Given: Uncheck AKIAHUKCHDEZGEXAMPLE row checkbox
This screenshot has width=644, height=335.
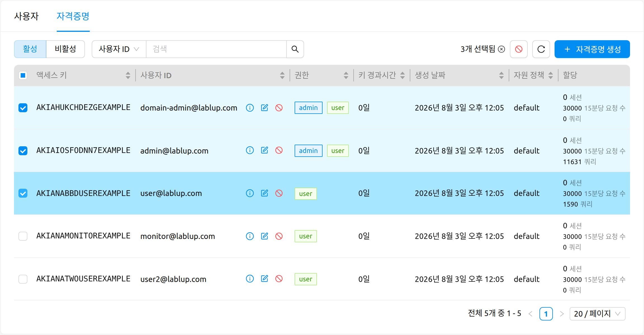Looking at the screenshot, I should [23, 108].
